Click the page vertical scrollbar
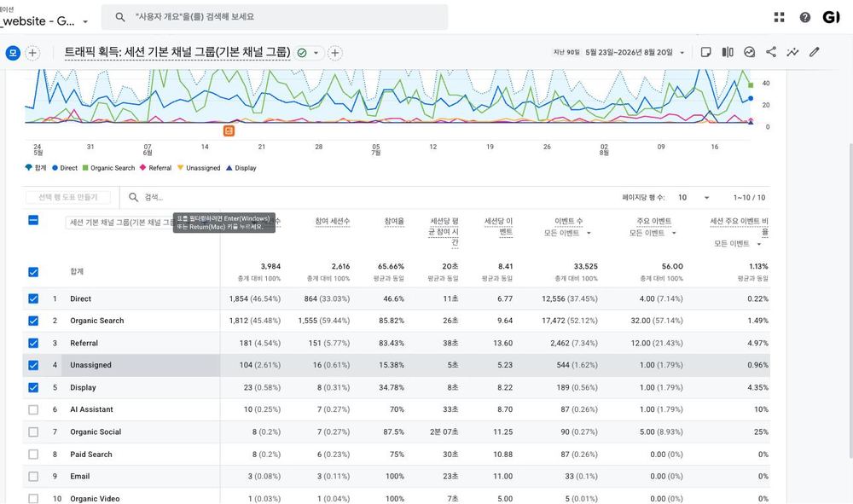Screen dimensions: 853x504 click(x=850, y=301)
